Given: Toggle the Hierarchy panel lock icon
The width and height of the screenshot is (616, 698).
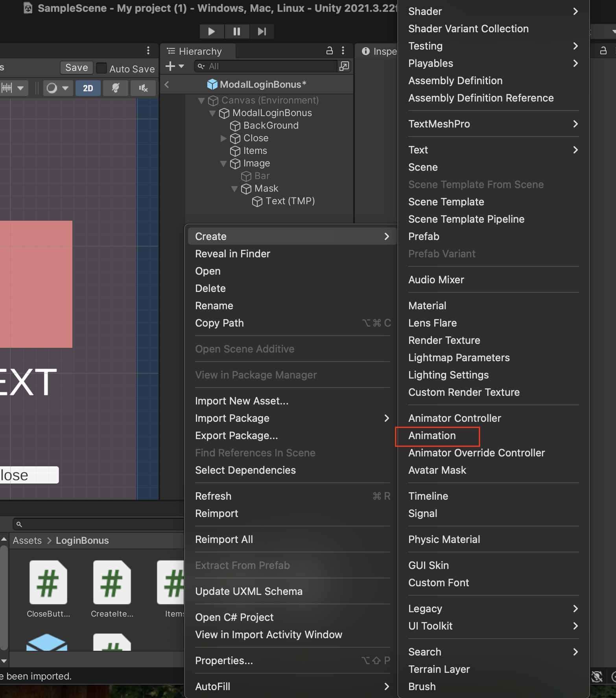Looking at the screenshot, I should pos(330,50).
